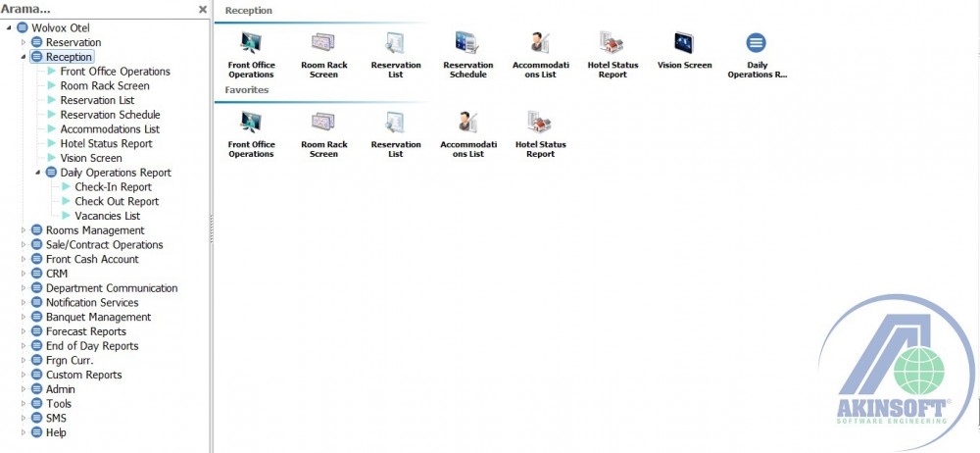
Task: Select Sale/Contract Operations in the tree
Action: (105, 245)
